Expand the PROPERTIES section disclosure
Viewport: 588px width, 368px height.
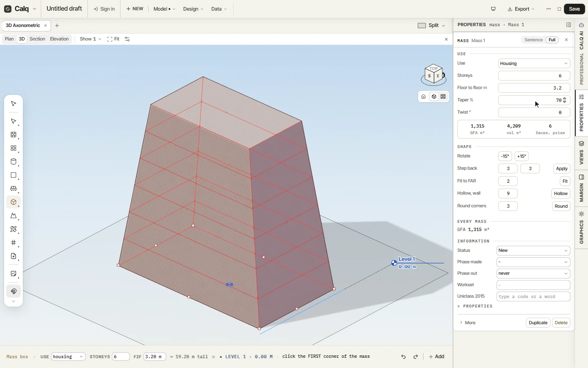475,306
